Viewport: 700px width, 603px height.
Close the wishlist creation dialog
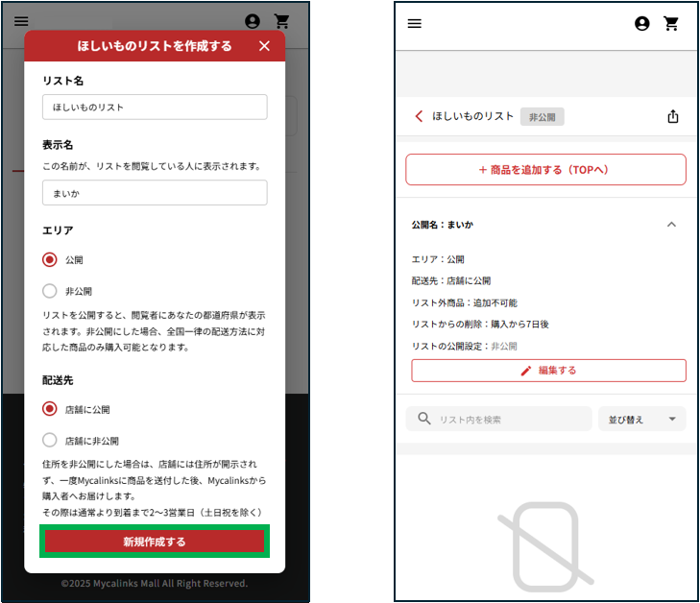click(x=265, y=46)
